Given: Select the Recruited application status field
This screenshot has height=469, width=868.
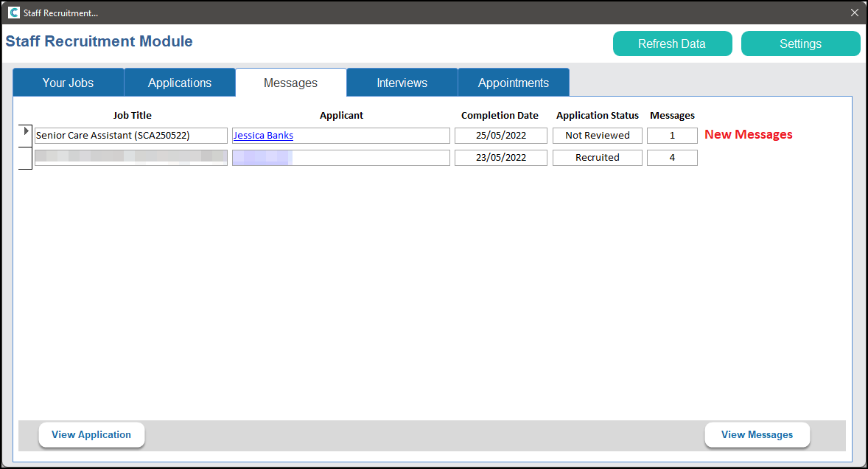Looking at the screenshot, I should point(597,158).
